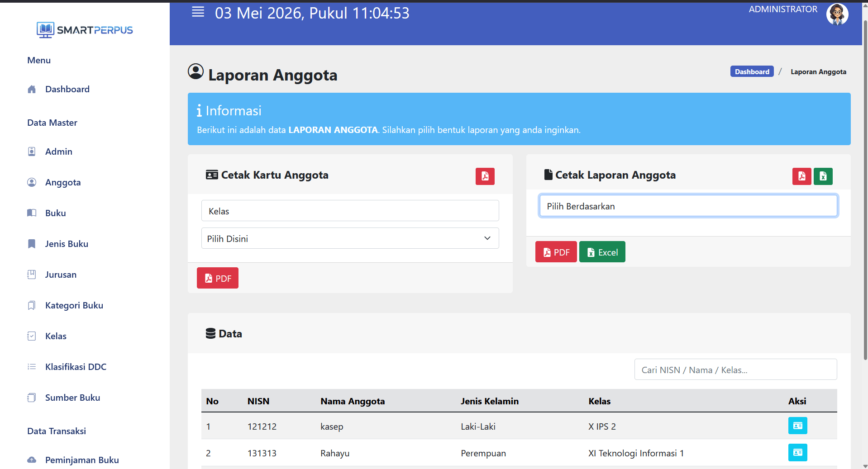This screenshot has width=868, height=469.
Task: Click the NISN cell 121212
Action: 262,426
